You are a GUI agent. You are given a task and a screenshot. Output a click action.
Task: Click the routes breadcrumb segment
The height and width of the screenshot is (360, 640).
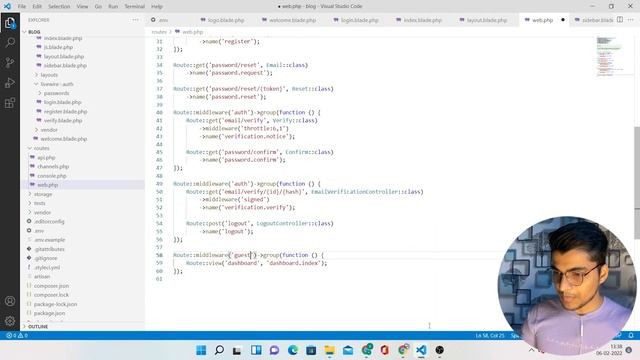[x=158, y=32]
